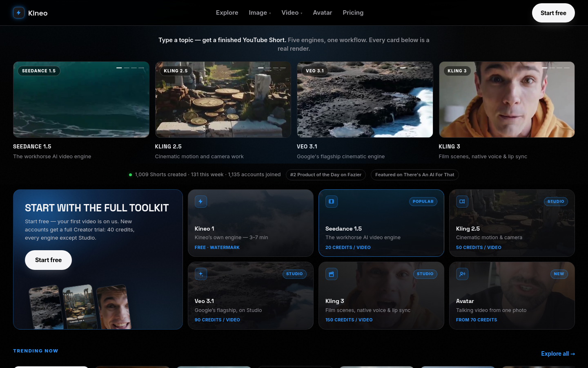This screenshot has height=368, width=588.
Task: Click the Google's flagship cinematic engine caption
Action: point(341,157)
